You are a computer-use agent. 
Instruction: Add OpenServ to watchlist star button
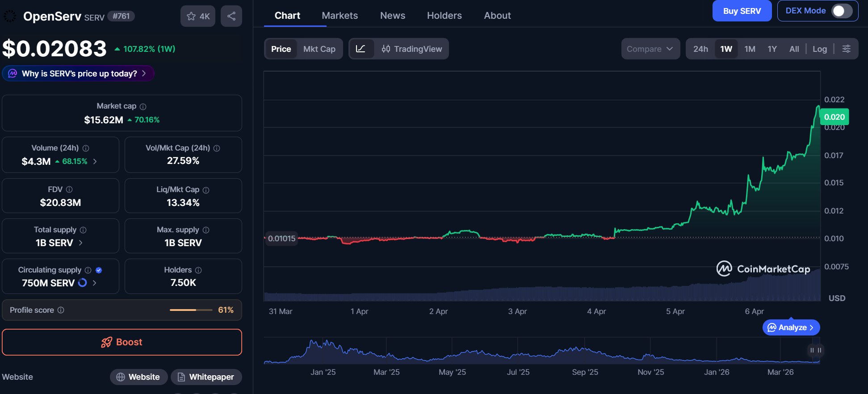[197, 16]
